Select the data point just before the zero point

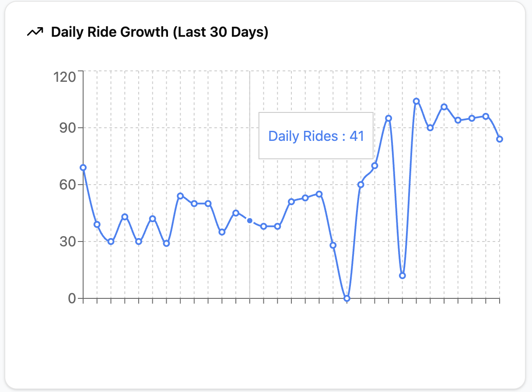tap(333, 245)
